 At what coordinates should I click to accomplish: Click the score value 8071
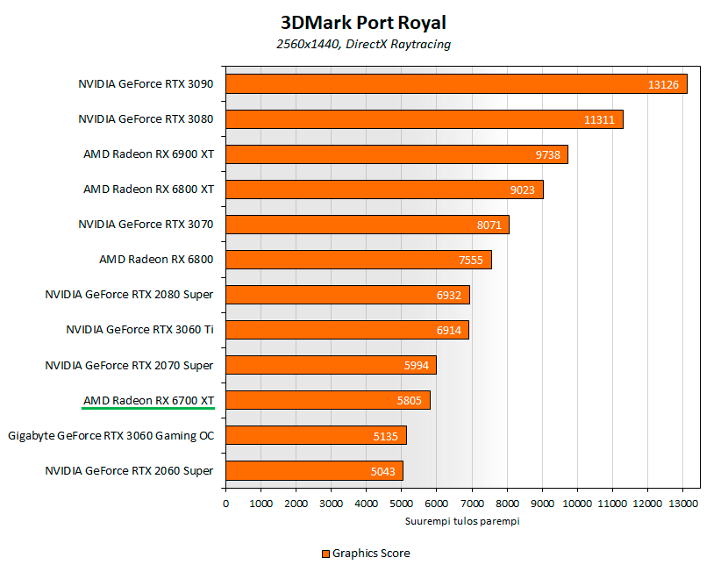(489, 225)
